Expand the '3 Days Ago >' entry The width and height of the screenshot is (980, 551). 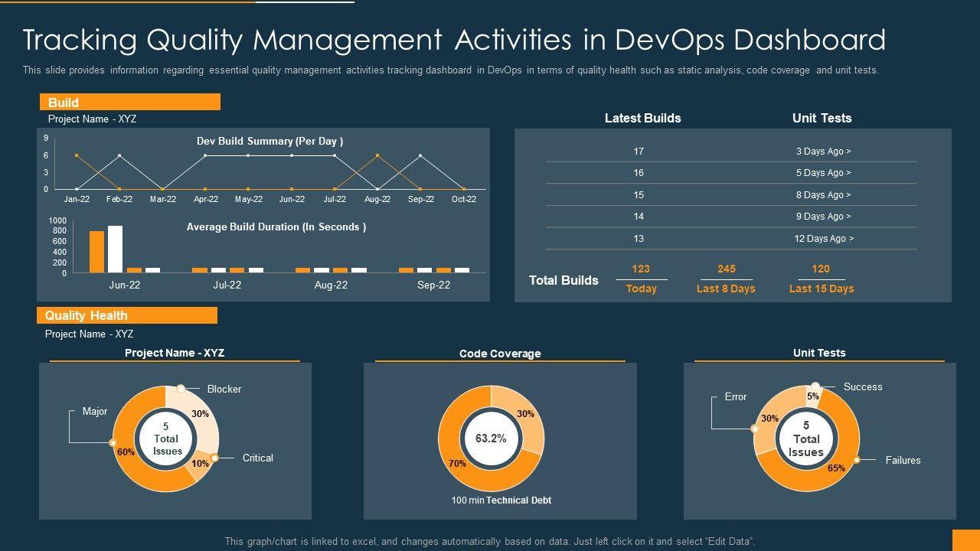pos(823,152)
